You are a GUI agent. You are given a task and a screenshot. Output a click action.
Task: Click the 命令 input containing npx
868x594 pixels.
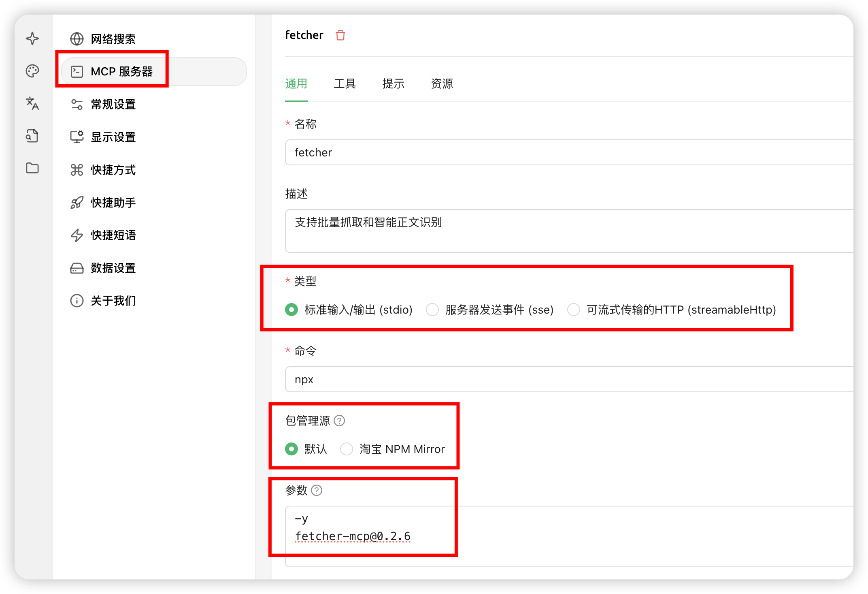569,379
